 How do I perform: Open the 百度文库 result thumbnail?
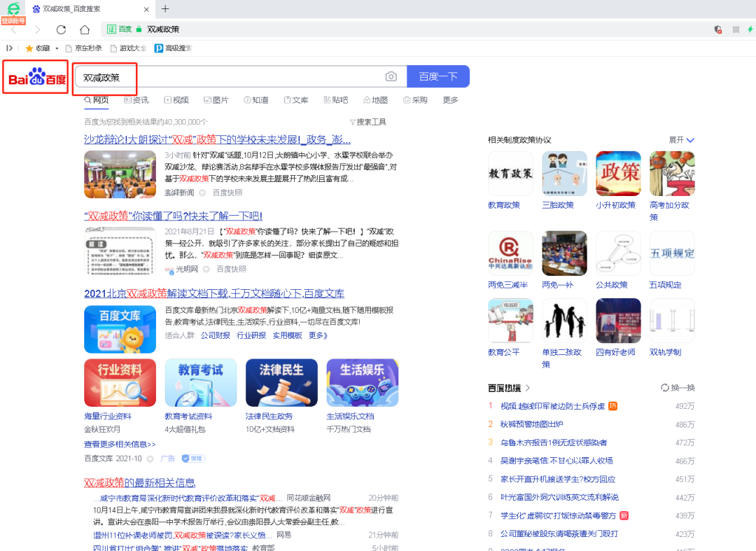[120, 329]
